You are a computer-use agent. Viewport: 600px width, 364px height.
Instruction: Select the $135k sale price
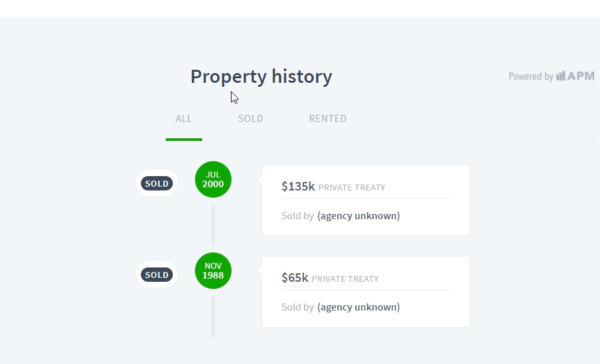click(x=298, y=187)
